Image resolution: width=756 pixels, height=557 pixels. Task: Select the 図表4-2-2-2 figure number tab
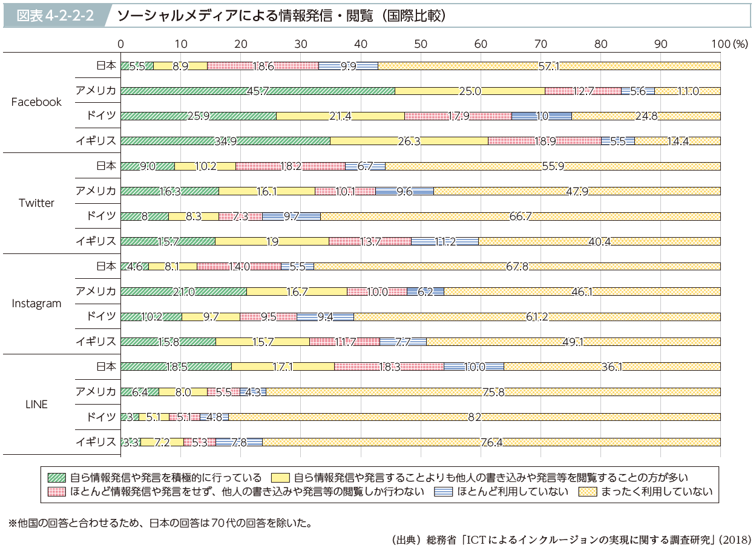[x=54, y=16]
